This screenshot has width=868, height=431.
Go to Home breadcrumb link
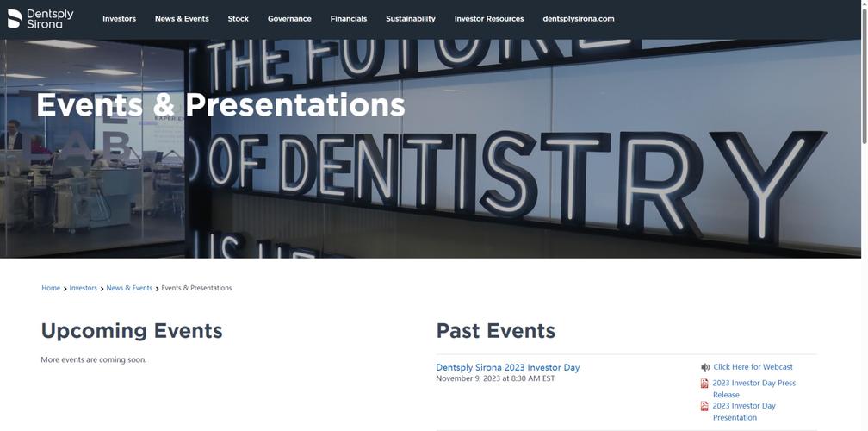51,288
